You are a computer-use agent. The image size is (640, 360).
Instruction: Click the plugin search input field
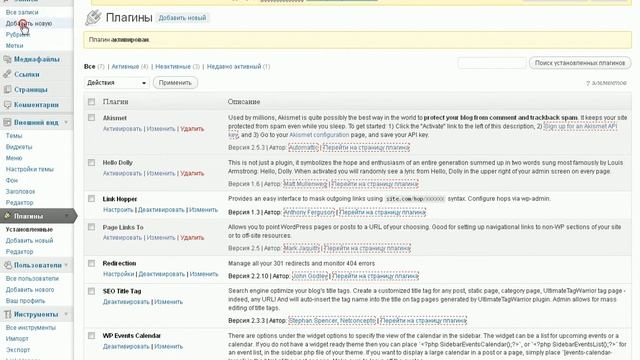coord(492,63)
